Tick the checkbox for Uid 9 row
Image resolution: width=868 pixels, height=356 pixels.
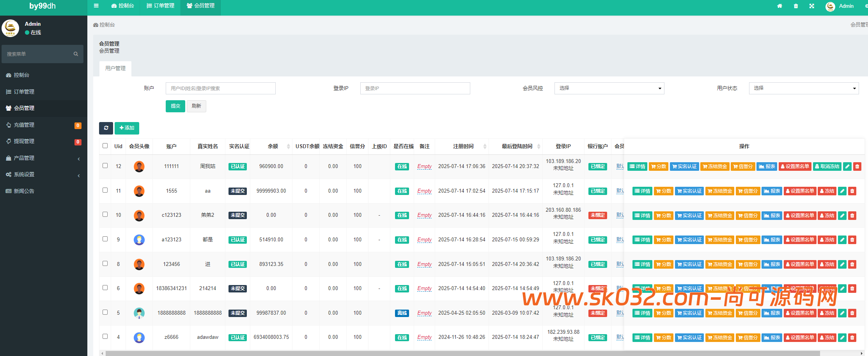click(105, 239)
